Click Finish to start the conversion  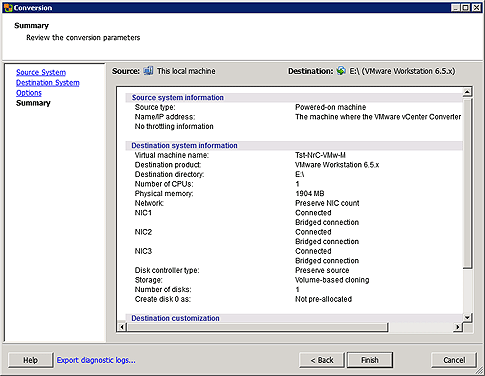(x=370, y=360)
